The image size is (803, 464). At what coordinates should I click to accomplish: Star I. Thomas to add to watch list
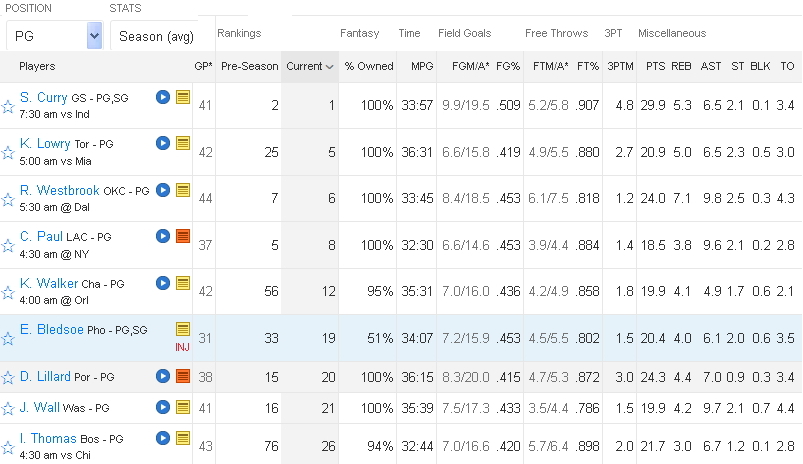8,448
